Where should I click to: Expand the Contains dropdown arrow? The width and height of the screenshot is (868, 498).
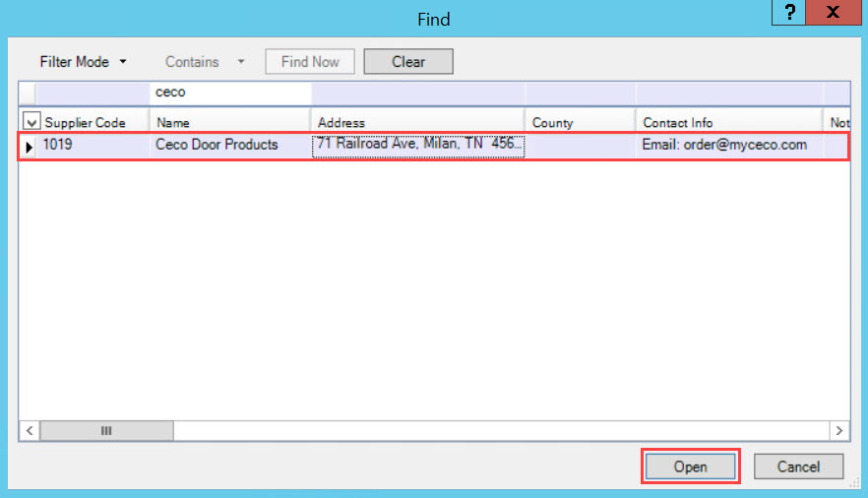[241, 61]
